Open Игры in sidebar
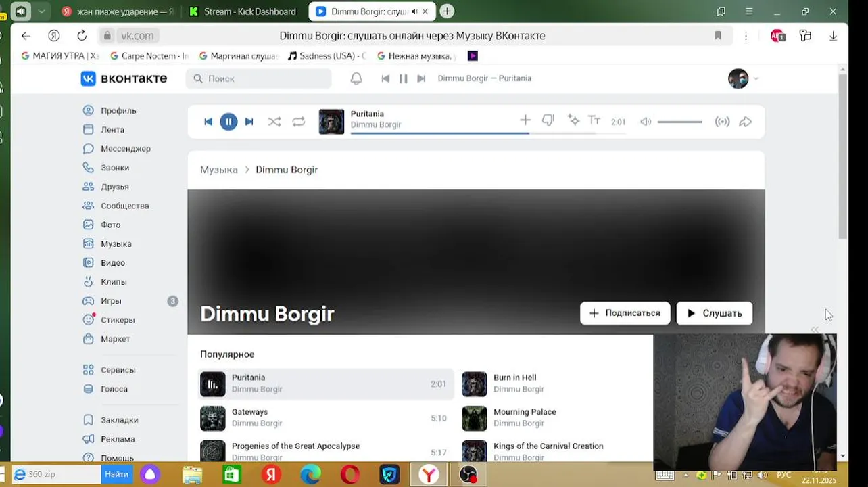This screenshot has height=487, width=868. 111,301
